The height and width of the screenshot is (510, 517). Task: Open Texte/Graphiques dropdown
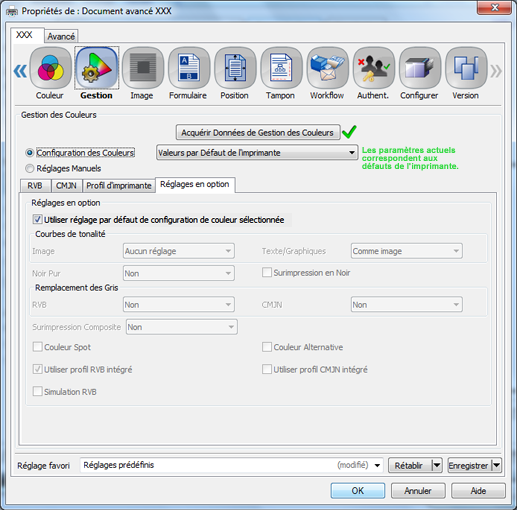406,251
